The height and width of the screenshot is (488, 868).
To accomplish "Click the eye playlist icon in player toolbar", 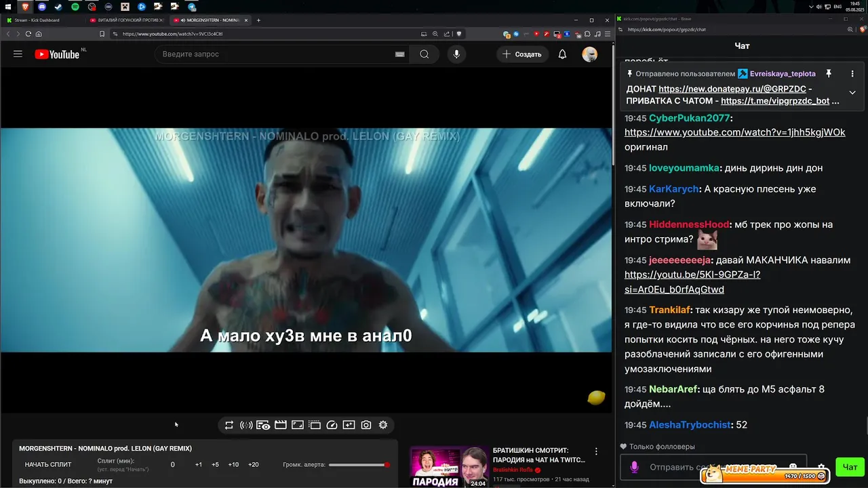I will coord(263,425).
